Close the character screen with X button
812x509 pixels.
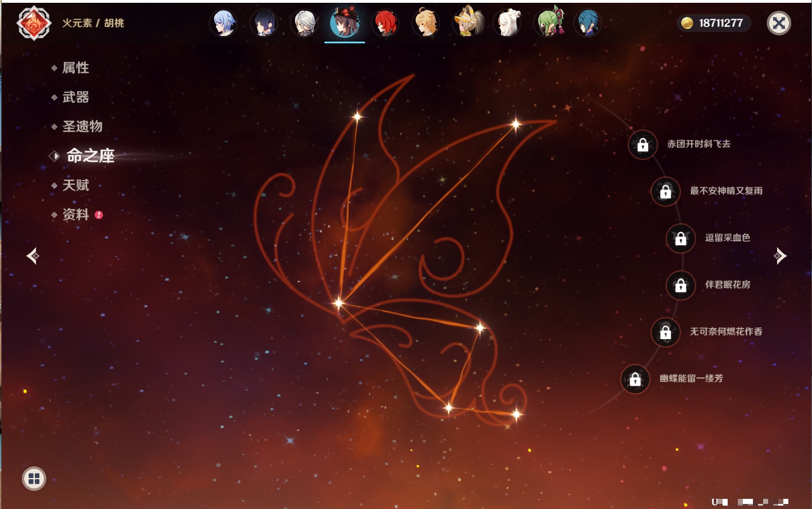click(779, 23)
